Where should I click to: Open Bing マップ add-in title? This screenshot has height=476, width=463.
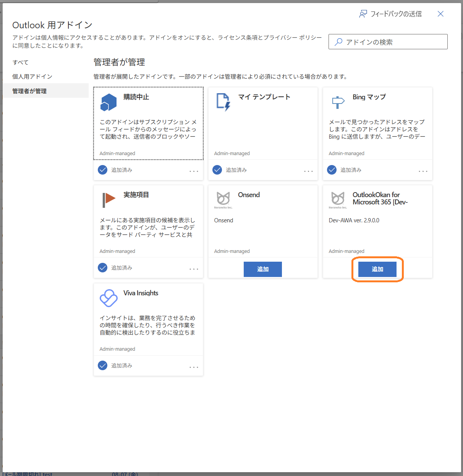click(369, 97)
